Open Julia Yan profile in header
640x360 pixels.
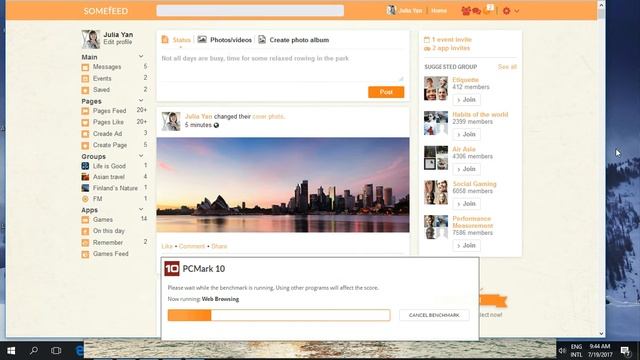tap(404, 11)
